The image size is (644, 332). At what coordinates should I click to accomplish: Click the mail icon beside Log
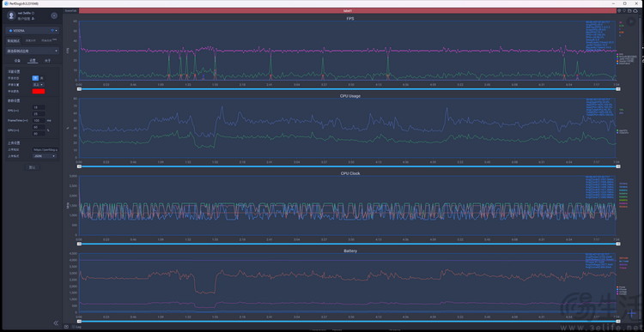(66, 327)
